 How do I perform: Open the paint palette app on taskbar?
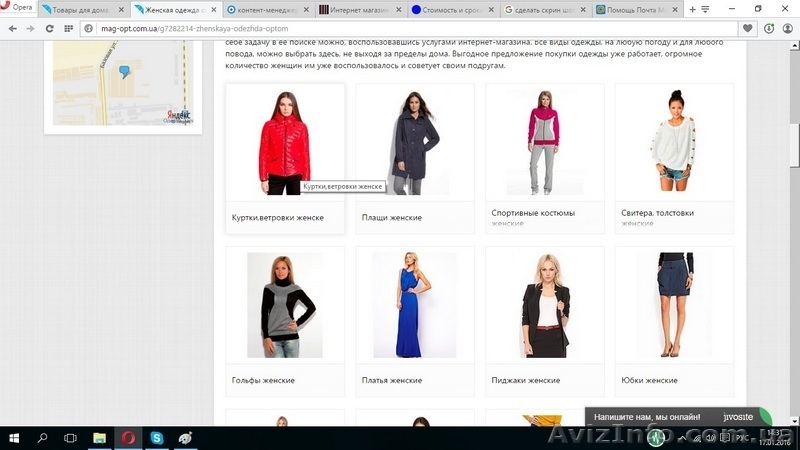[185, 438]
